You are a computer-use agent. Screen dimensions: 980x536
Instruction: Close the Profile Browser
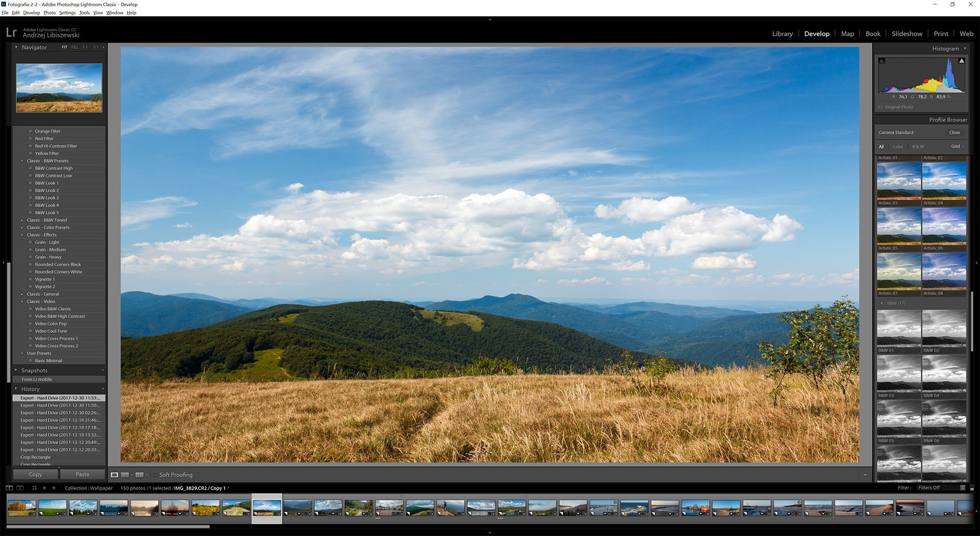[954, 132]
